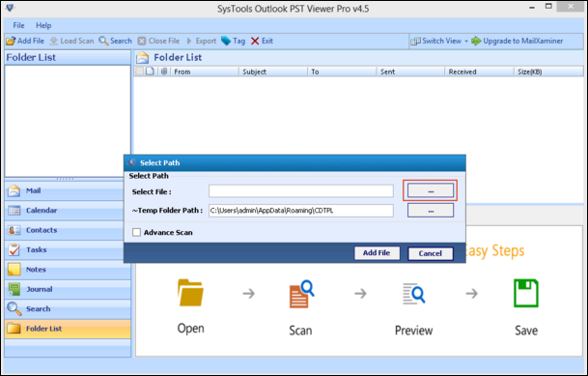Click the red Exit icon
This screenshot has height=376, width=588.
pos(255,41)
